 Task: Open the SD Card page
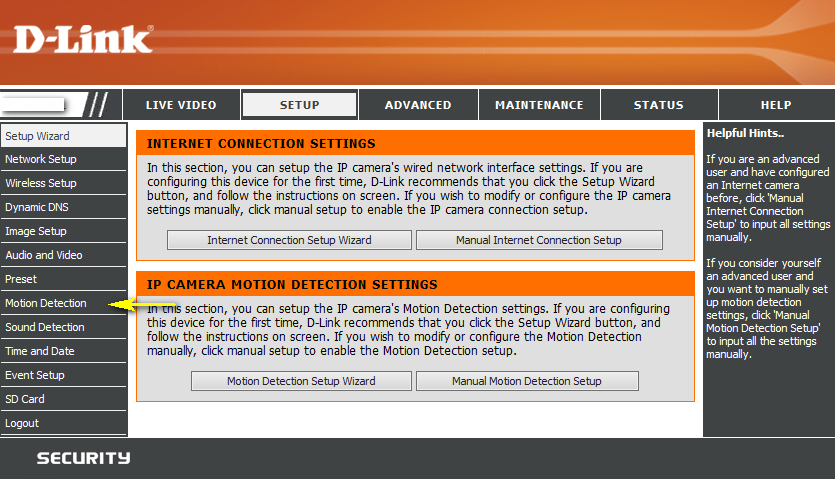pos(25,399)
